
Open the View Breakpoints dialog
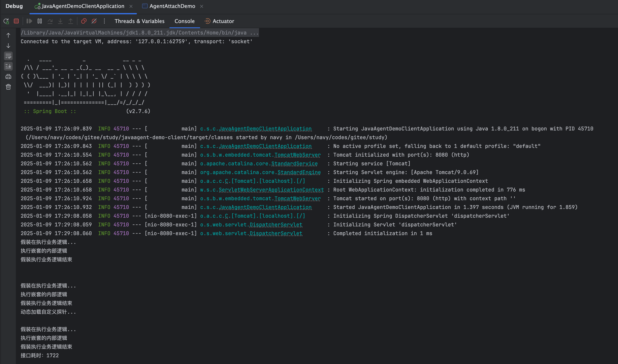point(84,21)
